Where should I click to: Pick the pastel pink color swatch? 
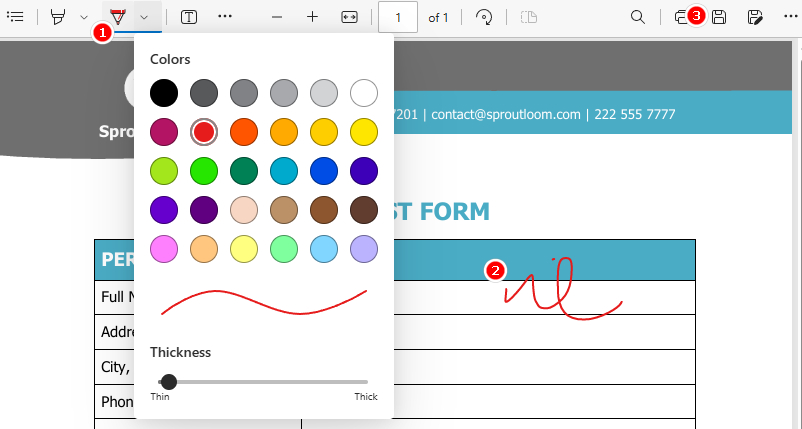pyautogui.click(x=164, y=249)
